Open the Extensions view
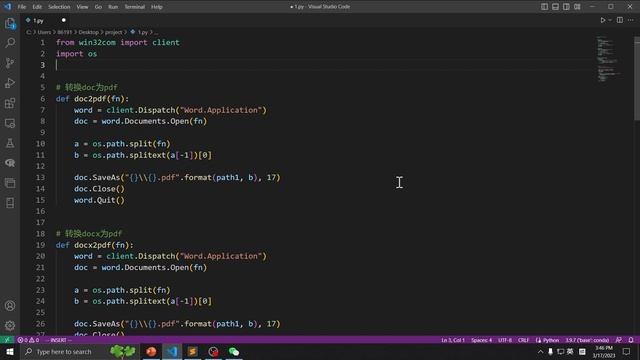Image resolution: width=640 pixels, height=360 pixels. pos(10,103)
